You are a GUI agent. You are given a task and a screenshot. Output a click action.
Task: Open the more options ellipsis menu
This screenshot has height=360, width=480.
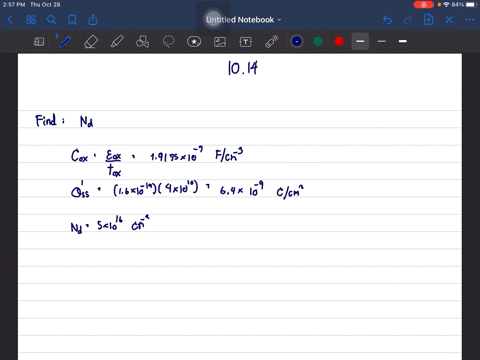470,20
